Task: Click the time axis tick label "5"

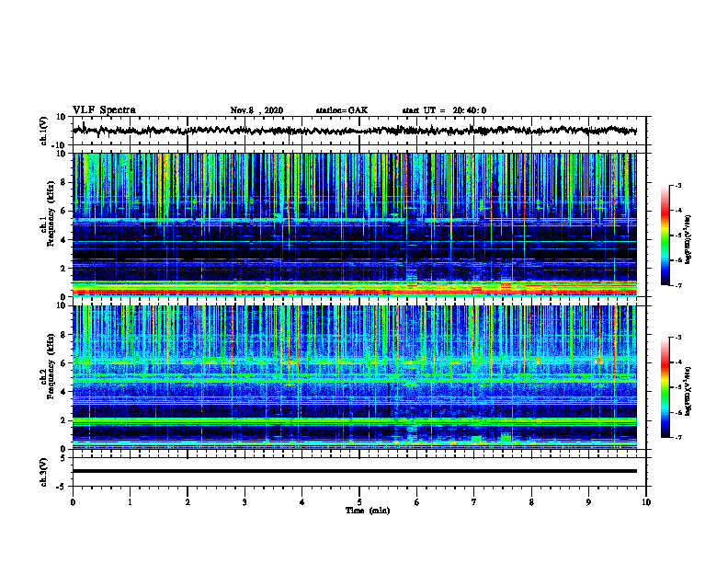Action: pyautogui.click(x=359, y=502)
